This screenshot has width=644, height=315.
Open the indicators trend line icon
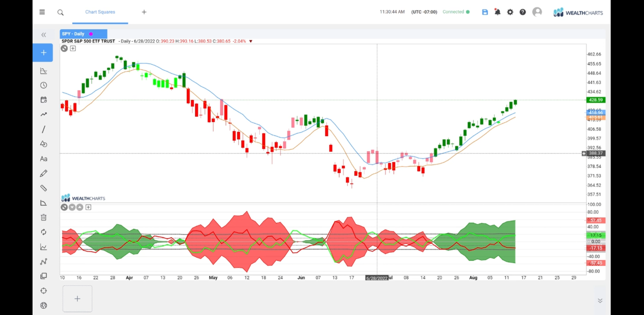pos(44,114)
